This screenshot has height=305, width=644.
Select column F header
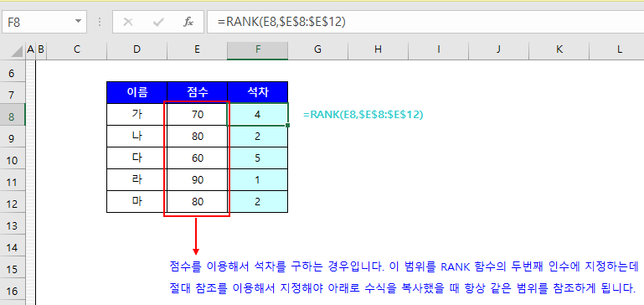coord(258,49)
